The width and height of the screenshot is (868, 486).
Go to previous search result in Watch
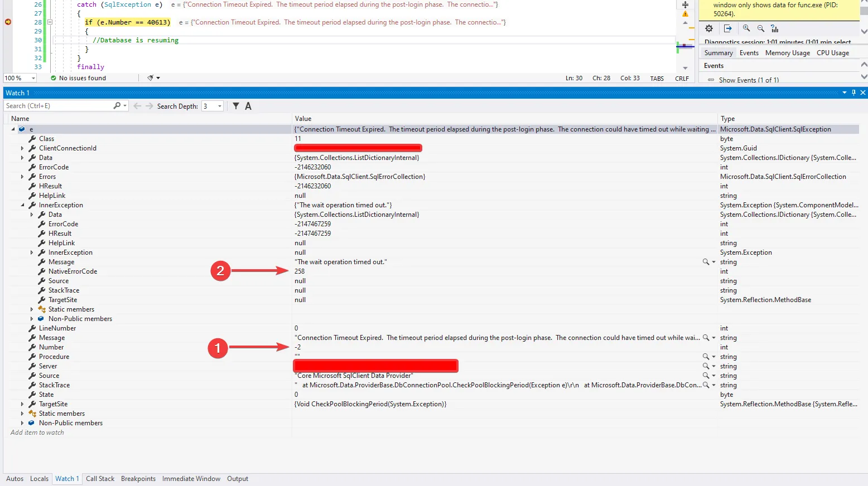point(137,106)
